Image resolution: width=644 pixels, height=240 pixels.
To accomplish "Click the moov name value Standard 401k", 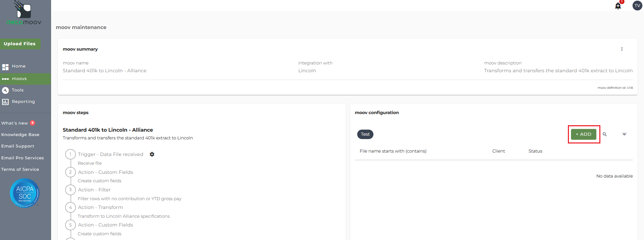I will [105, 71].
